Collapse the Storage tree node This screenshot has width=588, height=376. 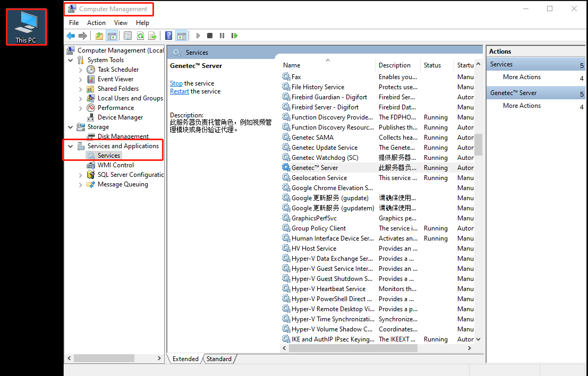(71, 127)
